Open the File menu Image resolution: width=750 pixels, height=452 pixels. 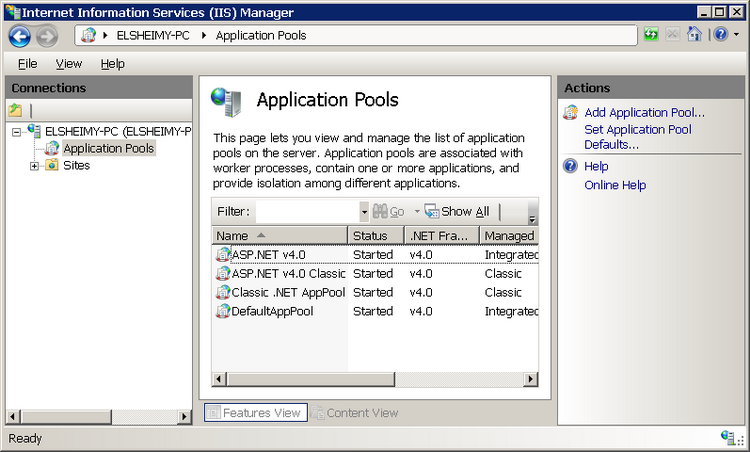tap(27, 63)
